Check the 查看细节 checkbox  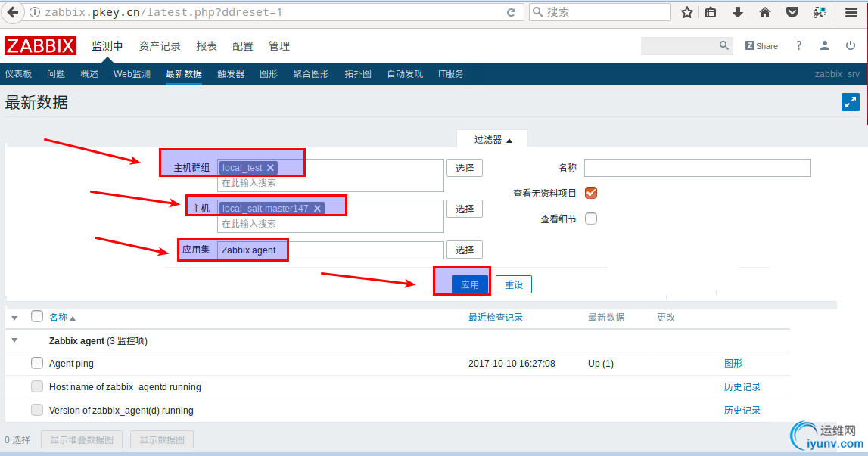(591, 219)
